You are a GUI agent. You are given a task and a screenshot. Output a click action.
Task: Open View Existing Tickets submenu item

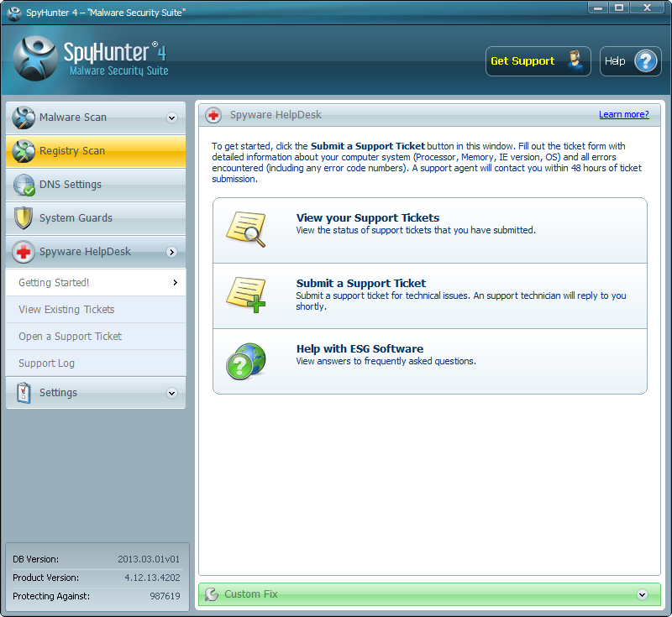click(x=66, y=310)
